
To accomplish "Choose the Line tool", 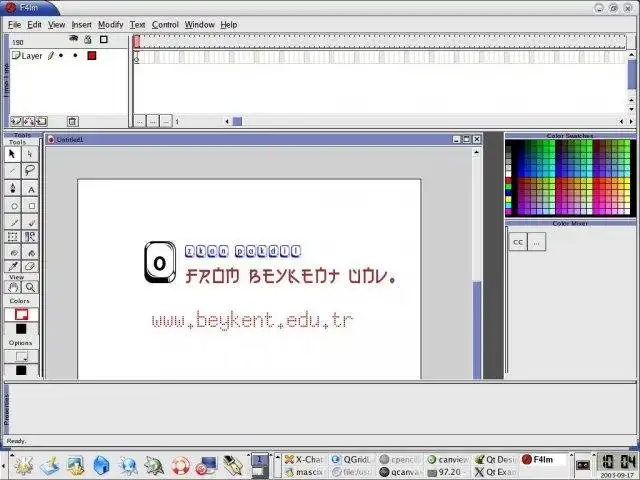I will coord(12,171).
